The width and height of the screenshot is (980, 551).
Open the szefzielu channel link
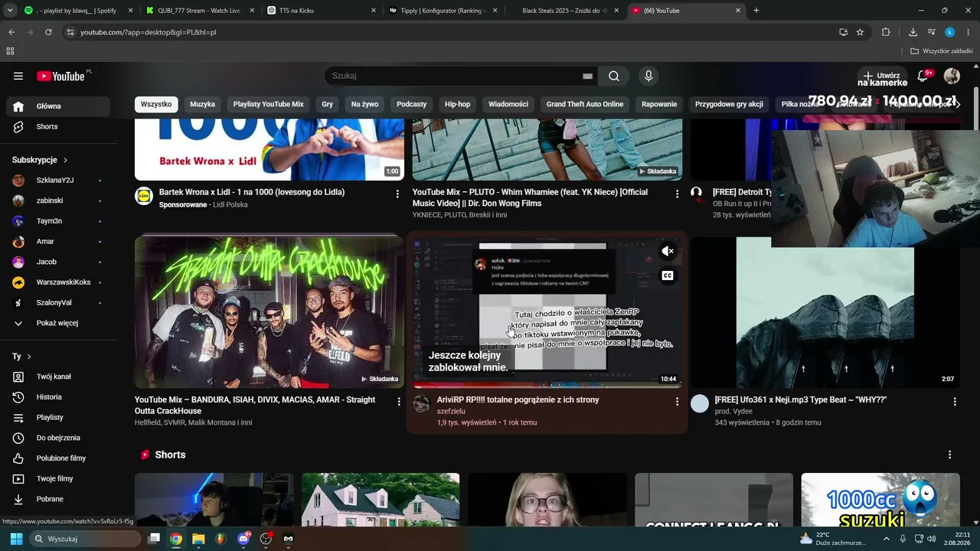[451, 411]
